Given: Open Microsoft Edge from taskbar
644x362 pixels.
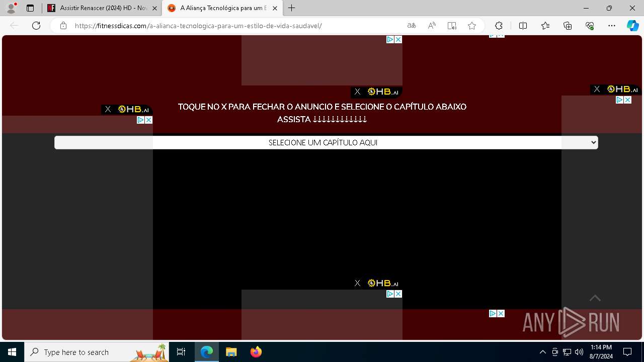Looking at the screenshot, I should (207, 352).
